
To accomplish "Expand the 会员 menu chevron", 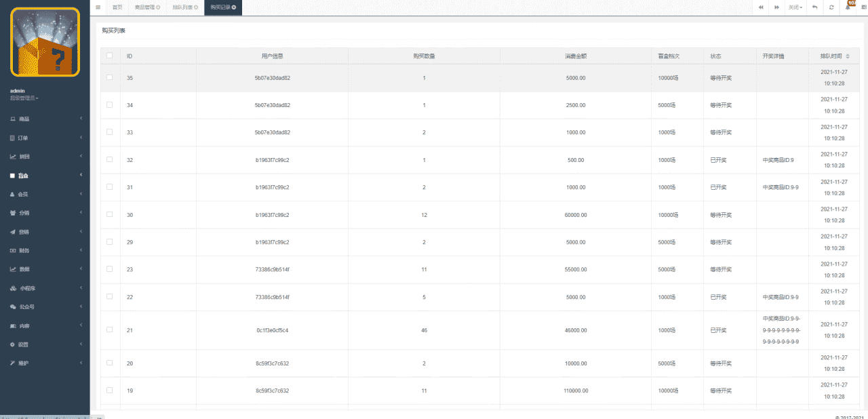I will tap(81, 194).
